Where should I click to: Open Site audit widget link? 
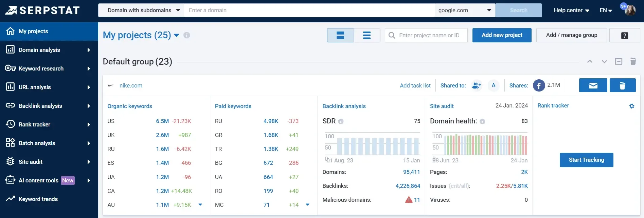tap(442, 106)
